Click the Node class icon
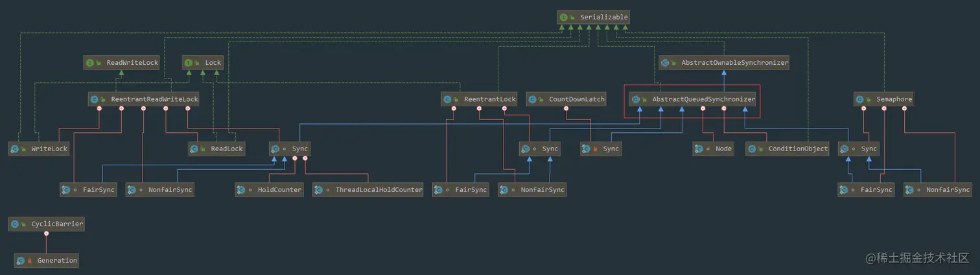 [699, 149]
